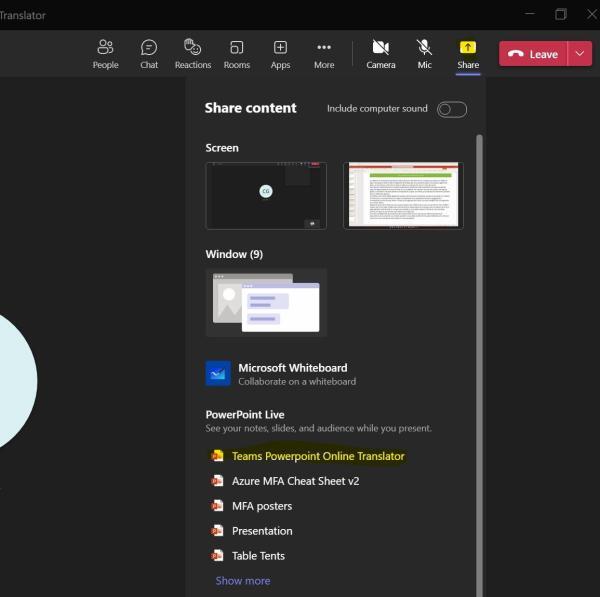600x597 pixels.
Task: Open the Window sharing options thumbnail
Action: pyautogui.click(x=266, y=302)
